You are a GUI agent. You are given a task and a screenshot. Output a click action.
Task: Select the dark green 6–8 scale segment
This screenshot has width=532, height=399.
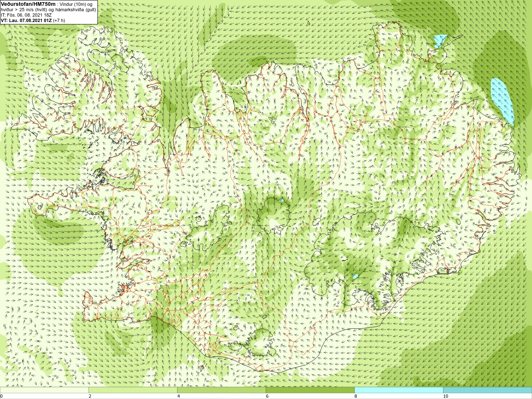coord(310,390)
